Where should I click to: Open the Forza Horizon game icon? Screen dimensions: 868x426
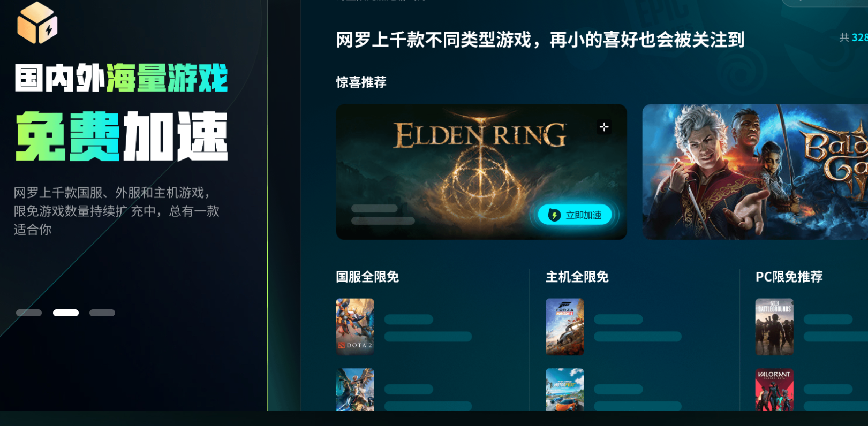pyautogui.click(x=565, y=326)
